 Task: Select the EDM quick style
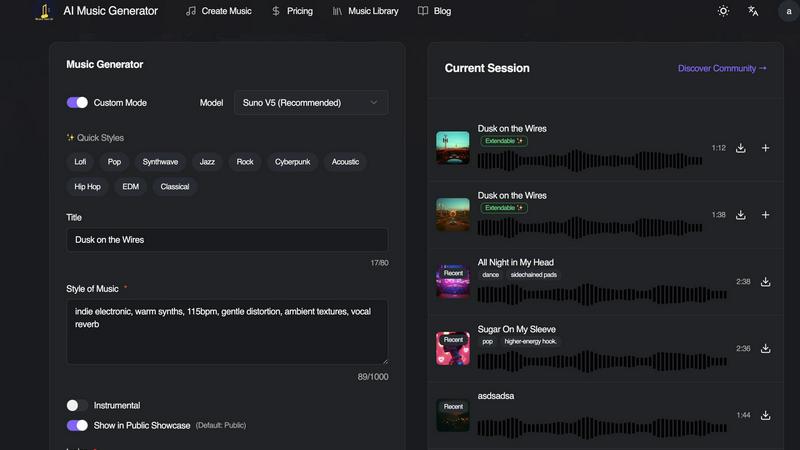point(131,187)
